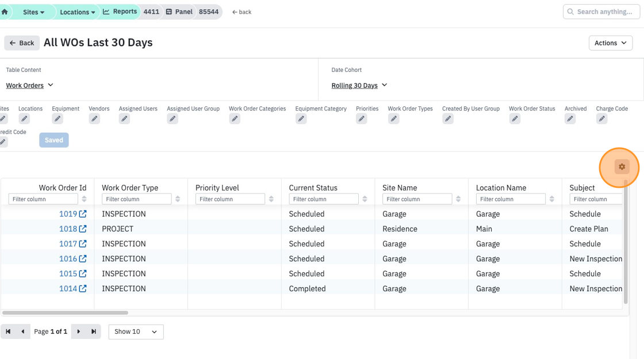Viewport: 644px width, 359px height.
Task: Open work order 1019 link
Action: pos(68,214)
